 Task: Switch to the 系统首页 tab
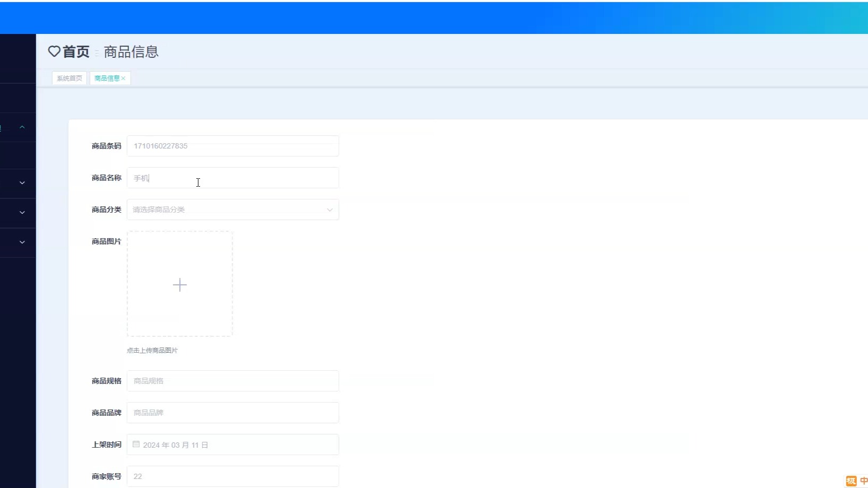click(x=70, y=78)
